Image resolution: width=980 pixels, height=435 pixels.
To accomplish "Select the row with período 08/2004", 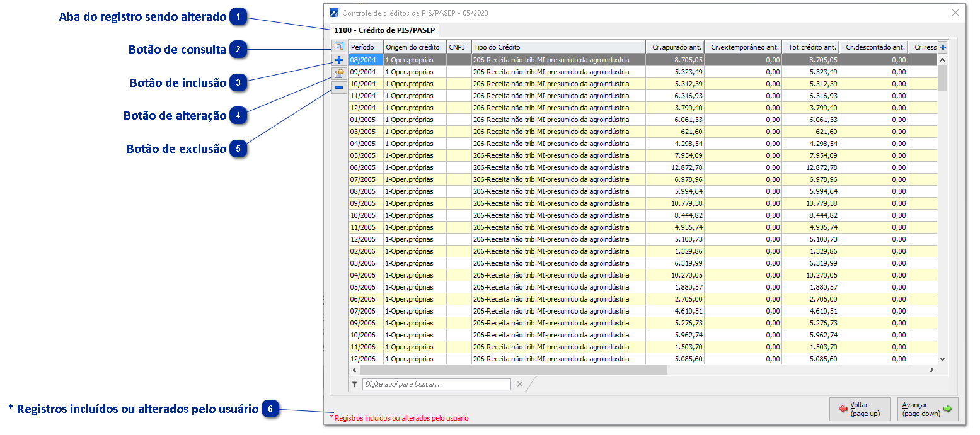I will (643, 60).
